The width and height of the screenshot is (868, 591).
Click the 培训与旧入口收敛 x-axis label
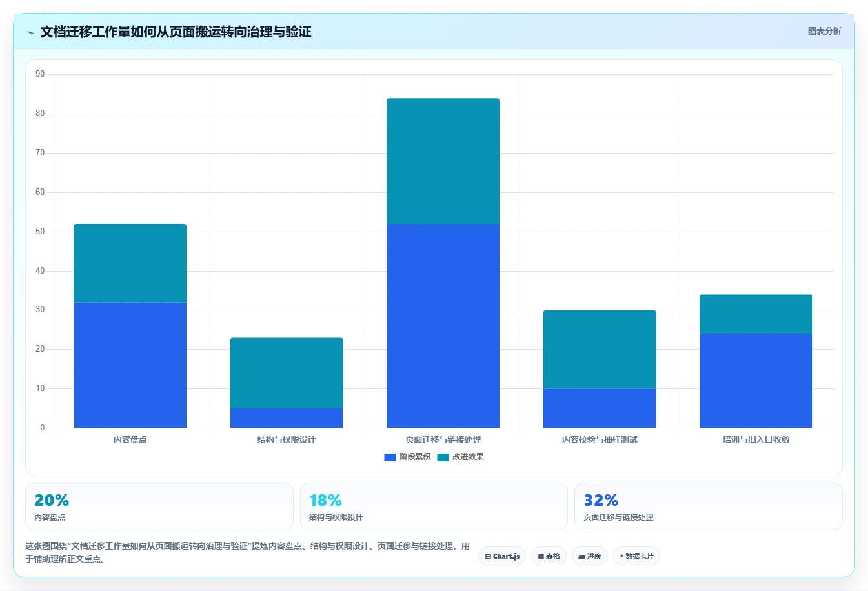pyautogui.click(x=756, y=439)
